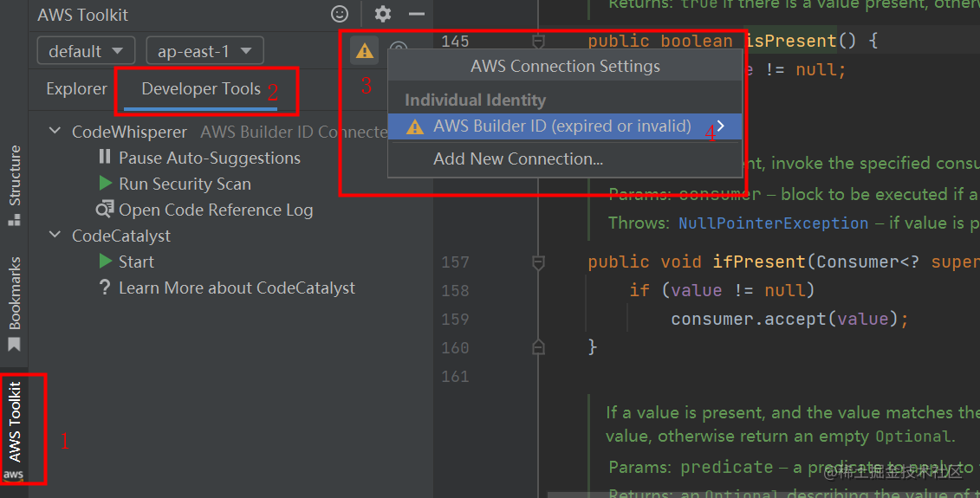Click the green Start play icon
The width and height of the screenshot is (980, 498).
coord(105,261)
